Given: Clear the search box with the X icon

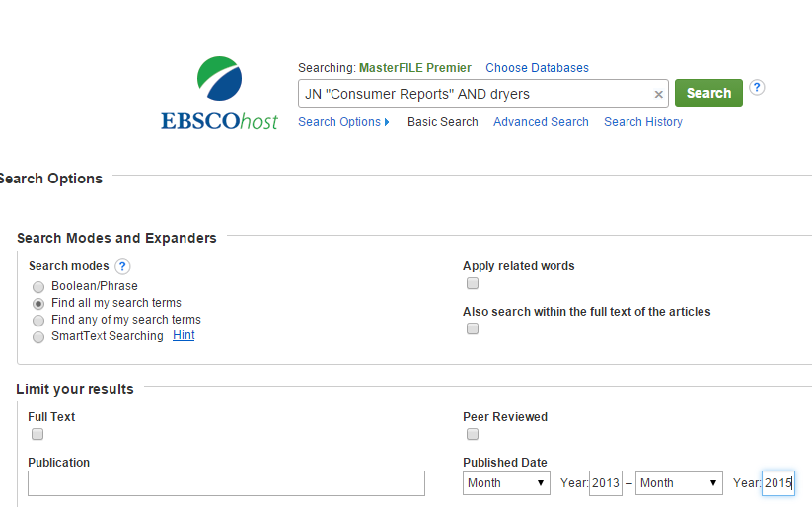Looking at the screenshot, I should click(658, 95).
